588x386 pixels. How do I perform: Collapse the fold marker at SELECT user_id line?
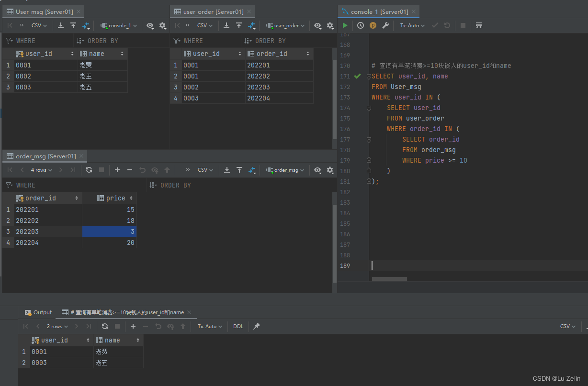(x=369, y=108)
